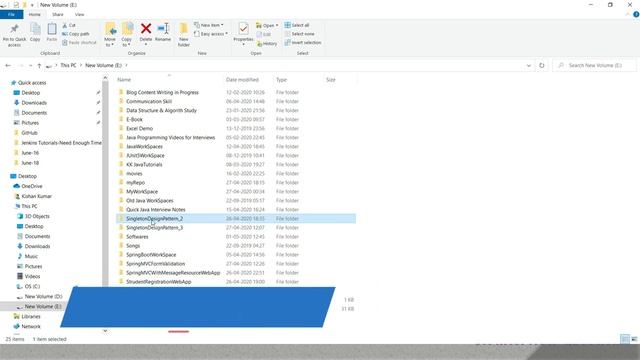640x360 pixels.
Task: Go up one folder level arrow
Action: 39,65
